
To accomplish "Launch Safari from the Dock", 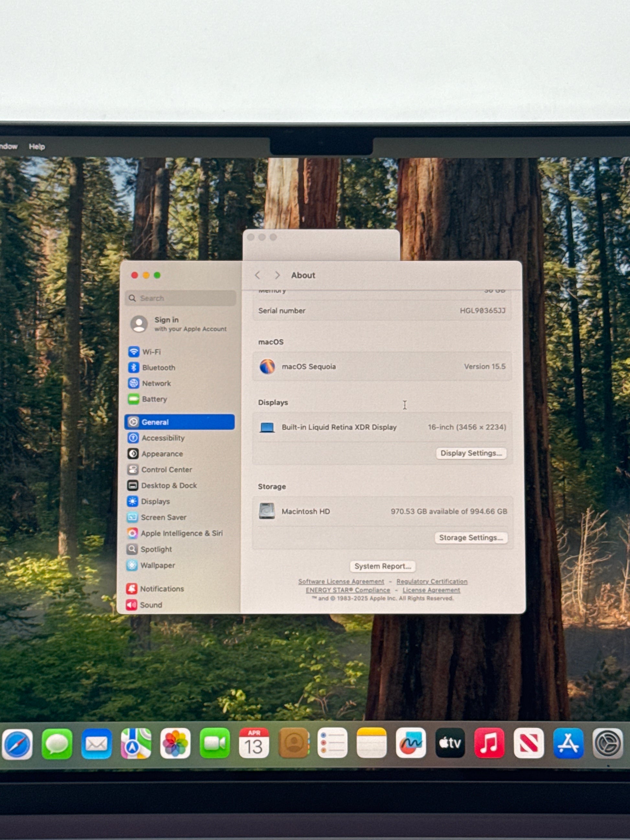I will [x=17, y=744].
